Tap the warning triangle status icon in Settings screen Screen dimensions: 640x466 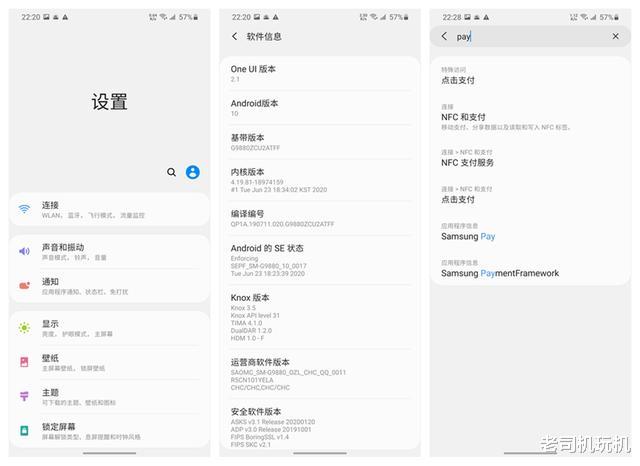tap(65, 17)
